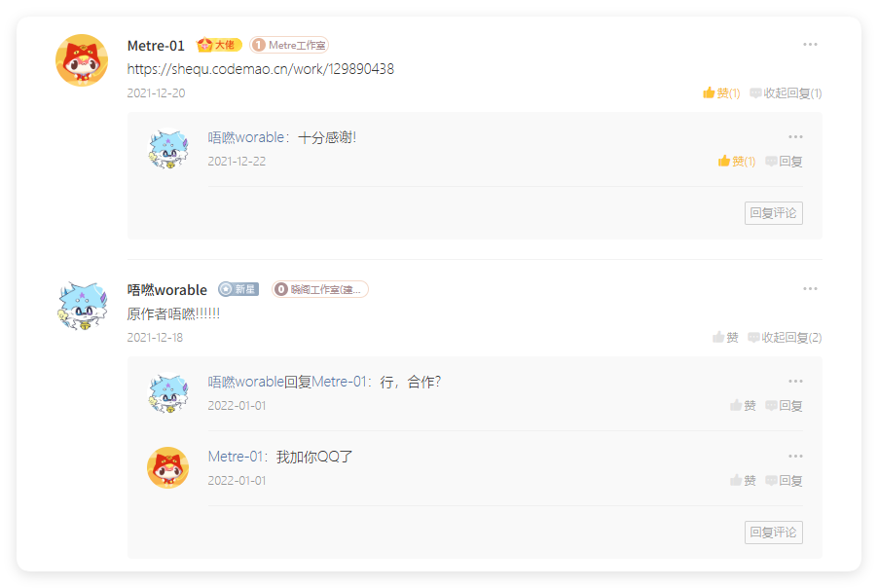Collapse replies via 收起回复(2)
The width and height of the screenshot is (878, 588).
(x=785, y=337)
